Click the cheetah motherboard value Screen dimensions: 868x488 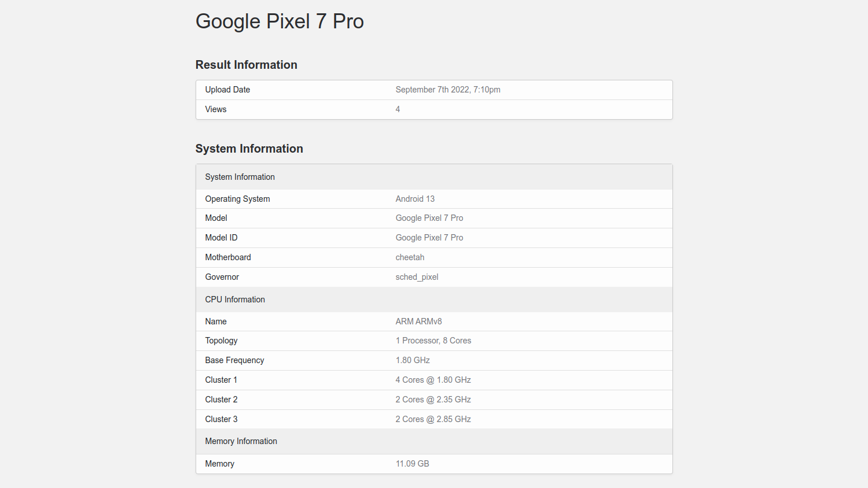coord(410,257)
